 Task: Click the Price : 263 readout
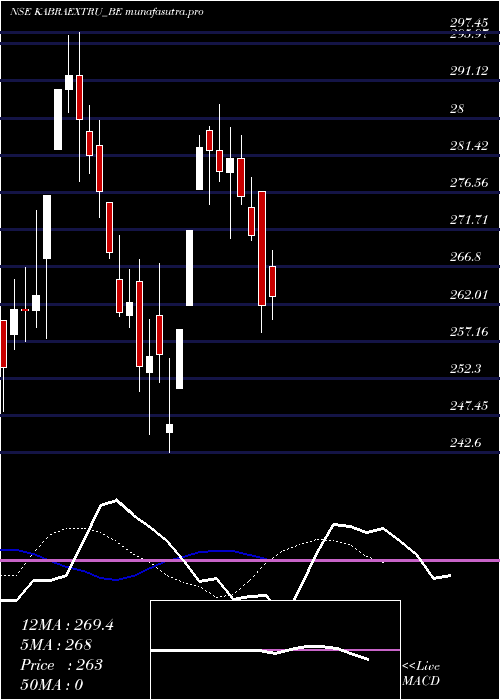point(62,665)
